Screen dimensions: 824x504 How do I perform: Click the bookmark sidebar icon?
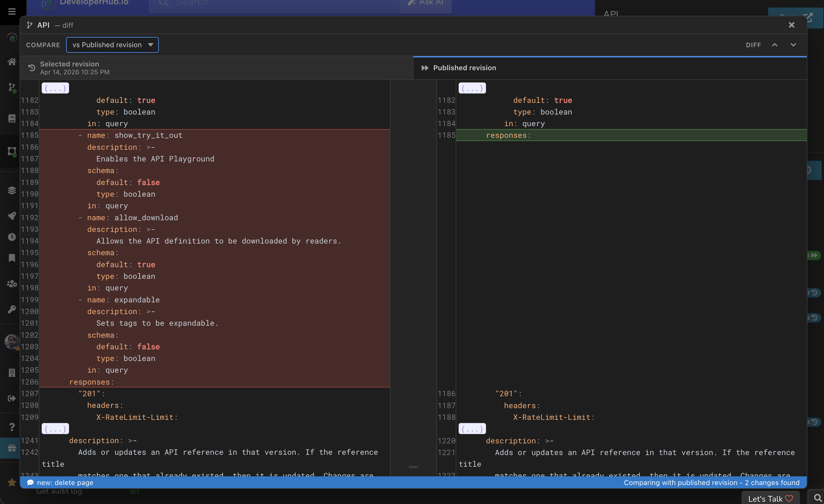pyautogui.click(x=12, y=258)
